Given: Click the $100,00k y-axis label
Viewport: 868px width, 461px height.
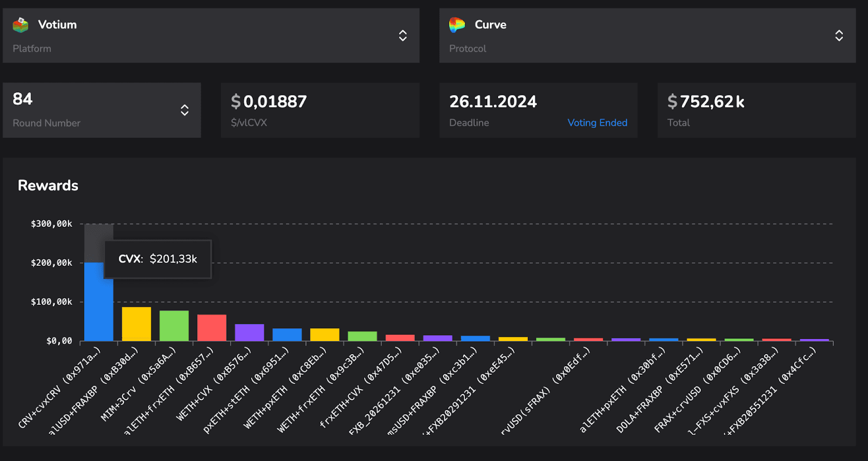Looking at the screenshot, I should click(x=52, y=302).
